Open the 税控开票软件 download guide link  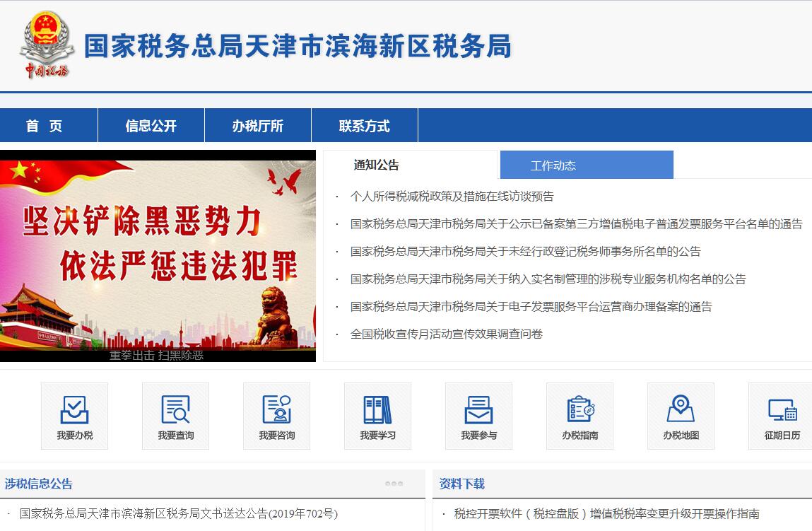point(606,514)
